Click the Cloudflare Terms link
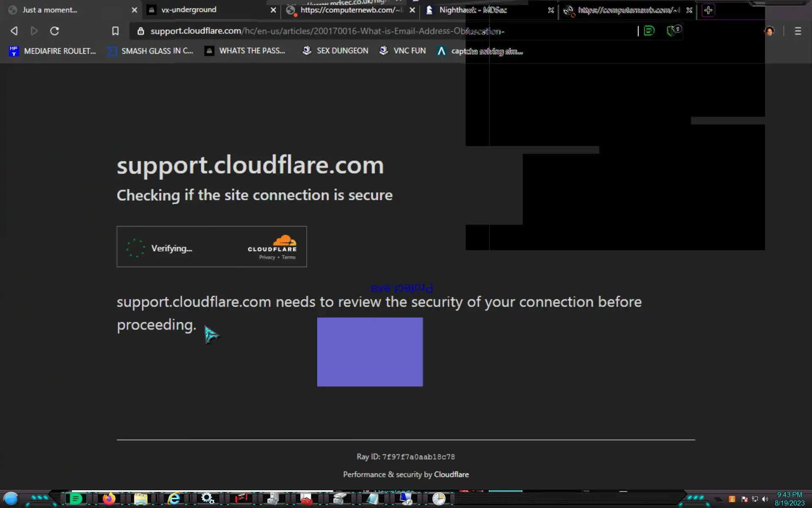The image size is (812, 508). click(x=289, y=257)
